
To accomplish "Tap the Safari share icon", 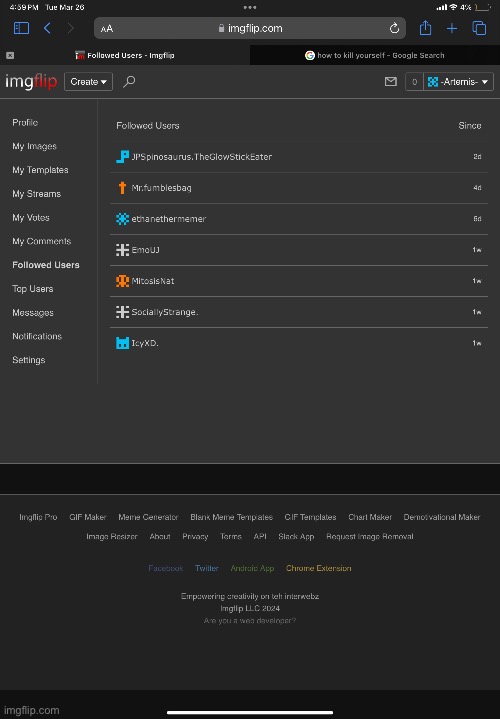I will (x=425, y=28).
